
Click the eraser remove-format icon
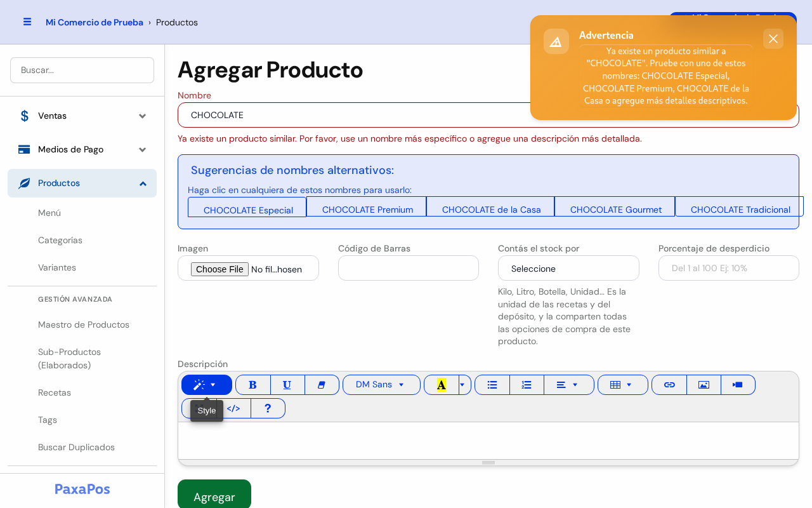(x=322, y=385)
